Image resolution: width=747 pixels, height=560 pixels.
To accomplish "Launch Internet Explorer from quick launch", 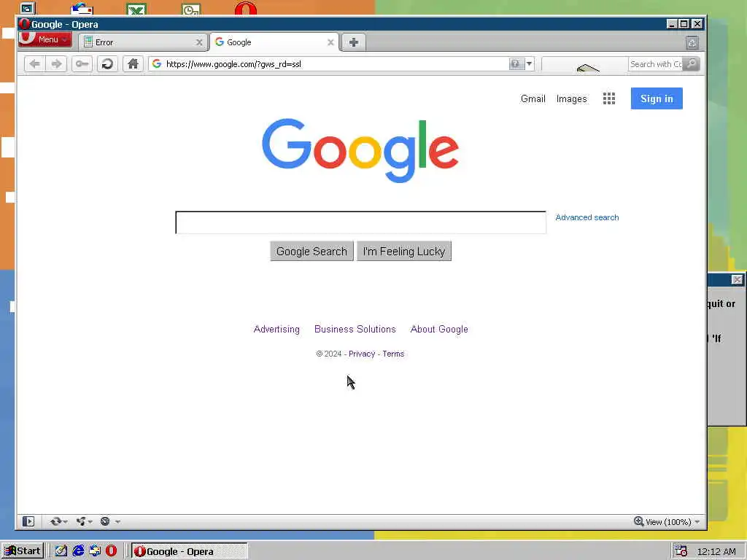I will [78, 551].
